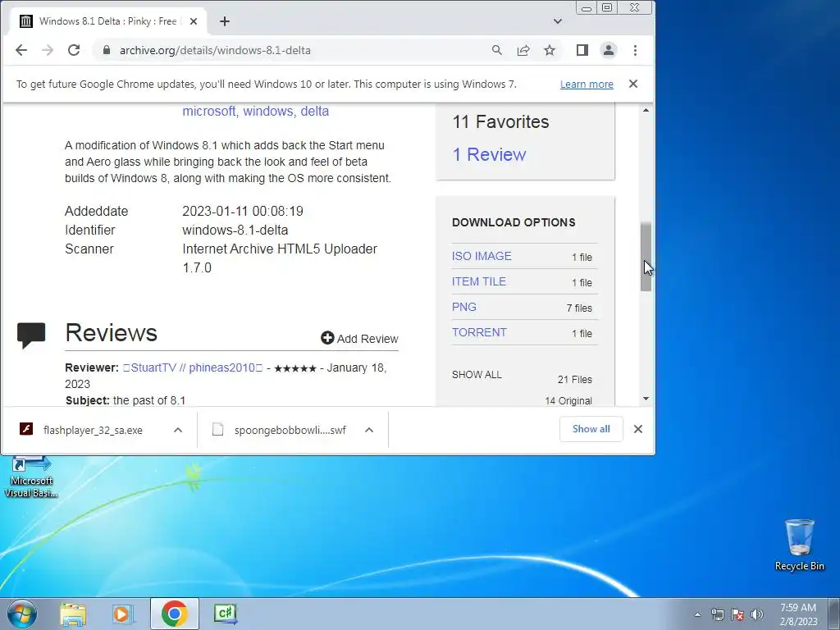The height and width of the screenshot is (630, 840).
Task: Click Add Review
Action: point(359,339)
